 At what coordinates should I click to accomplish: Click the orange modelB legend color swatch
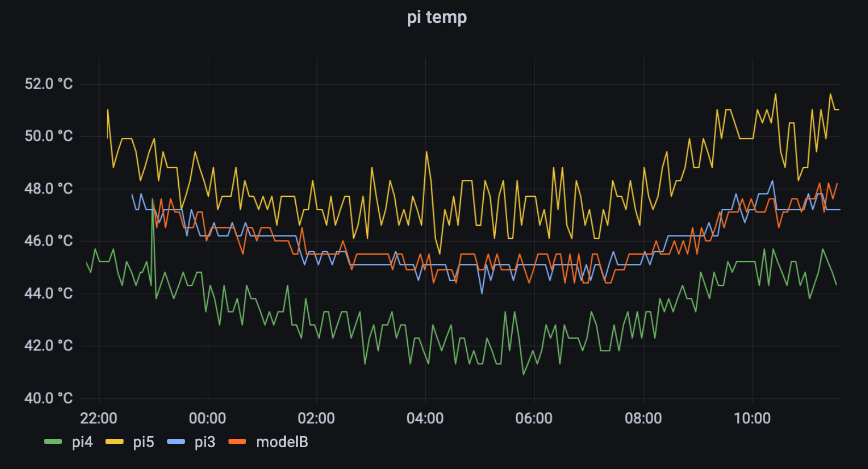click(x=237, y=442)
